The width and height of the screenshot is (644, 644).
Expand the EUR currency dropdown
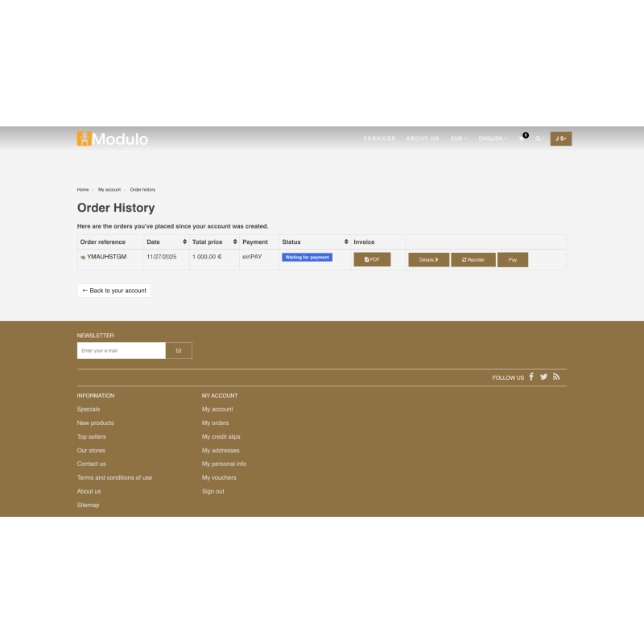pyautogui.click(x=459, y=138)
